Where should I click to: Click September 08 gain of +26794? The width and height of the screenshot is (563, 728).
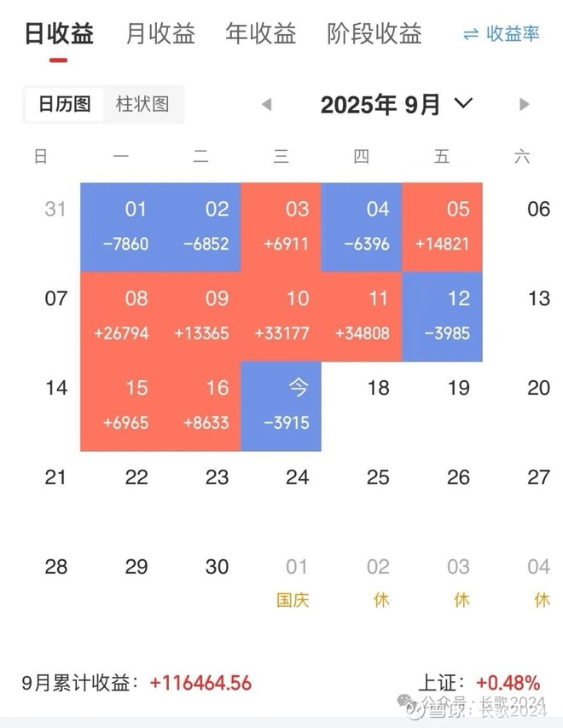pos(136,315)
